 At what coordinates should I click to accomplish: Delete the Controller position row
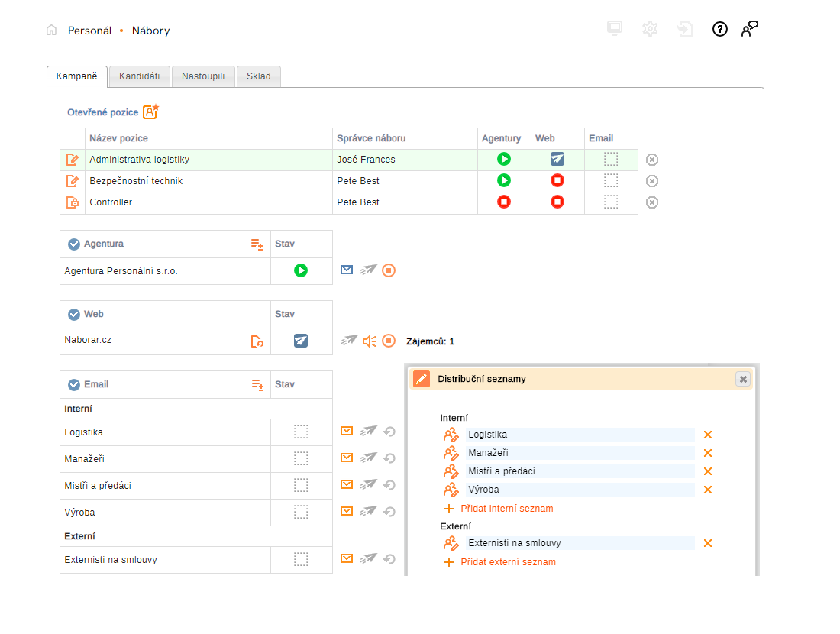[651, 202]
